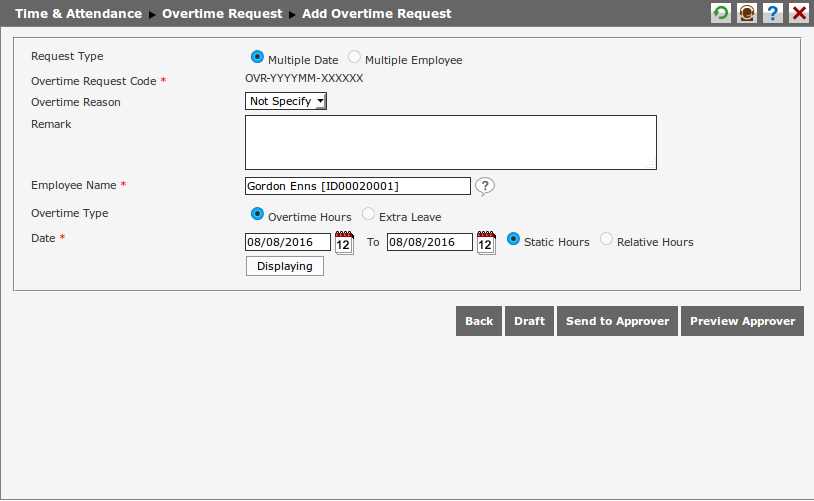Select Multiple Date request type

(258, 58)
